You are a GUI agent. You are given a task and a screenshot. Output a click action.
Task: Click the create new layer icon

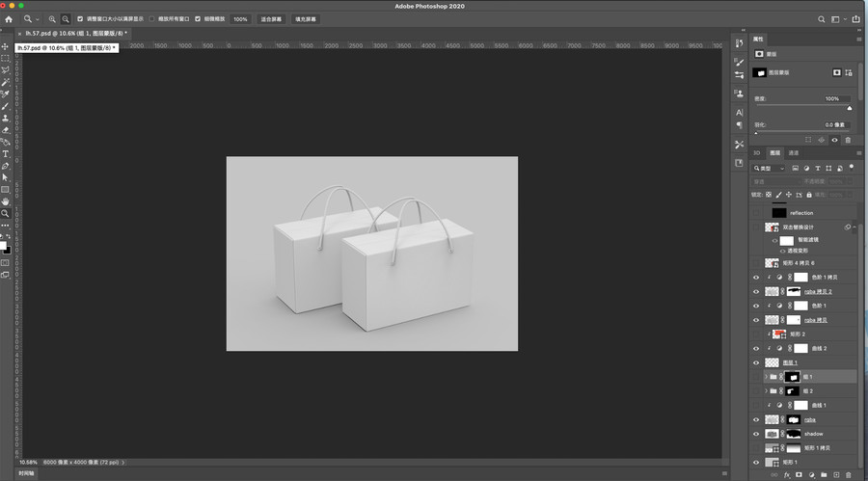point(836,475)
